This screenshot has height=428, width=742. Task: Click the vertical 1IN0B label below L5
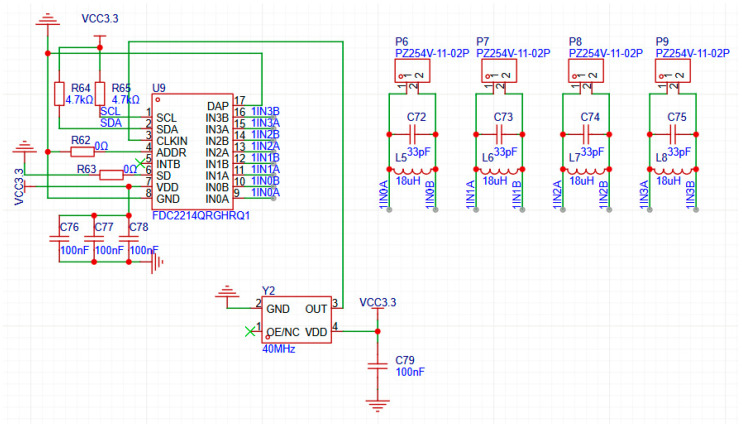[430, 195]
